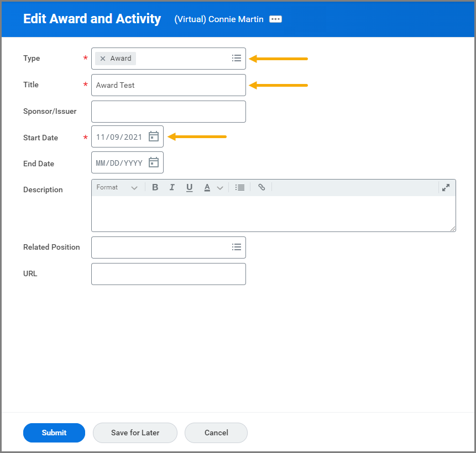Image resolution: width=476 pixels, height=453 pixels.
Task: Focus the URL input field
Action: click(168, 273)
